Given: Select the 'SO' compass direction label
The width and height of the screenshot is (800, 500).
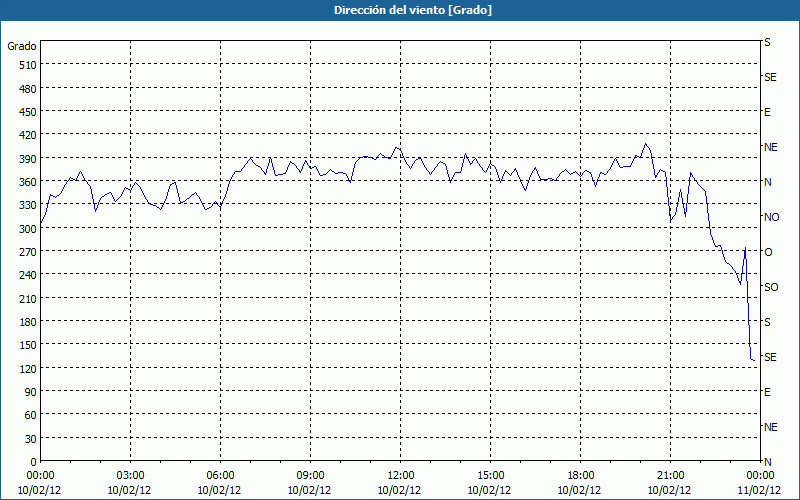Looking at the screenshot, I should click(771, 287).
